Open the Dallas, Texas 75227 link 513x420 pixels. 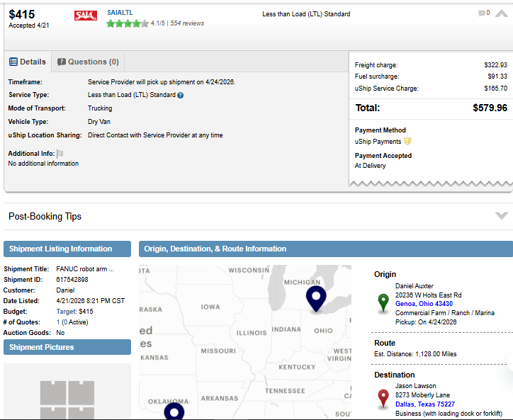pos(424,404)
